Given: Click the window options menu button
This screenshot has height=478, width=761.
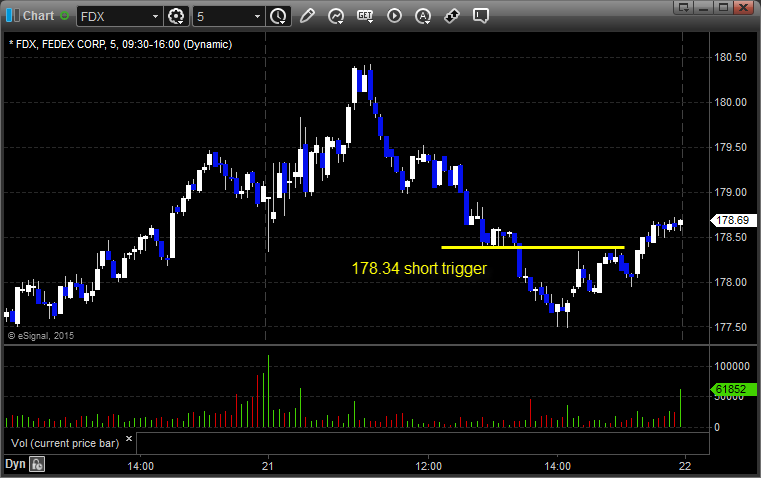Looking at the screenshot, I should coord(684,7).
